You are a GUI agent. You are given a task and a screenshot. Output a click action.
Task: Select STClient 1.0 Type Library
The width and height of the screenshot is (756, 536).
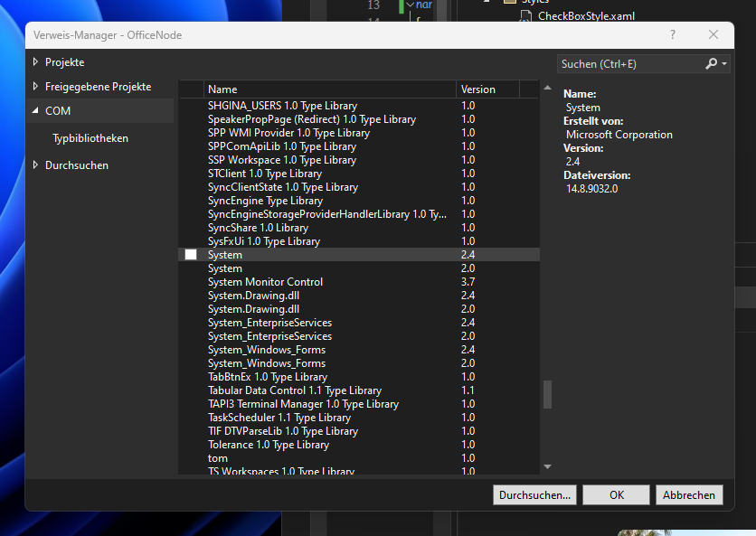(359, 173)
